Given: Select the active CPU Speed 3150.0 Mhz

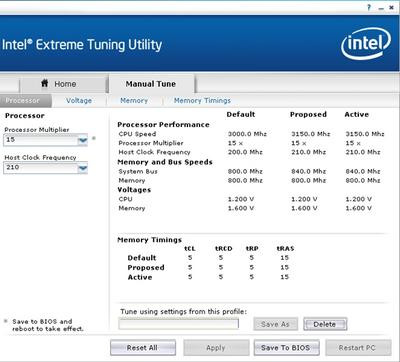Looking at the screenshot, I should [x=365, y=134].
